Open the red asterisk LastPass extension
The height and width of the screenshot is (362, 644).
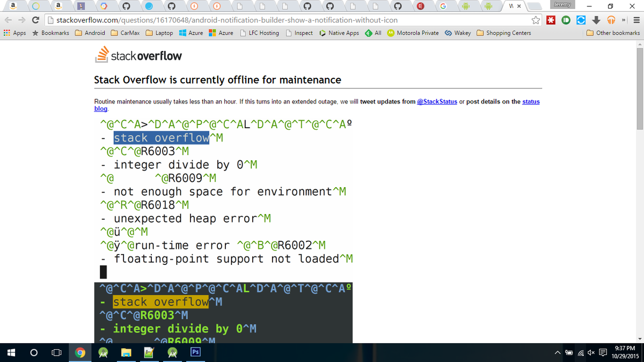tap(551, 20)
